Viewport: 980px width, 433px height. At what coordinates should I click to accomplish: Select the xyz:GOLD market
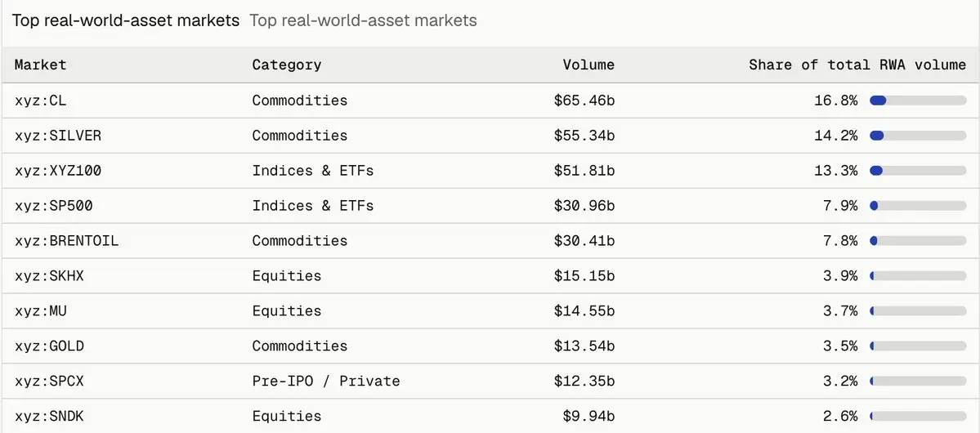pyautogui.click(x=49, y=346)
